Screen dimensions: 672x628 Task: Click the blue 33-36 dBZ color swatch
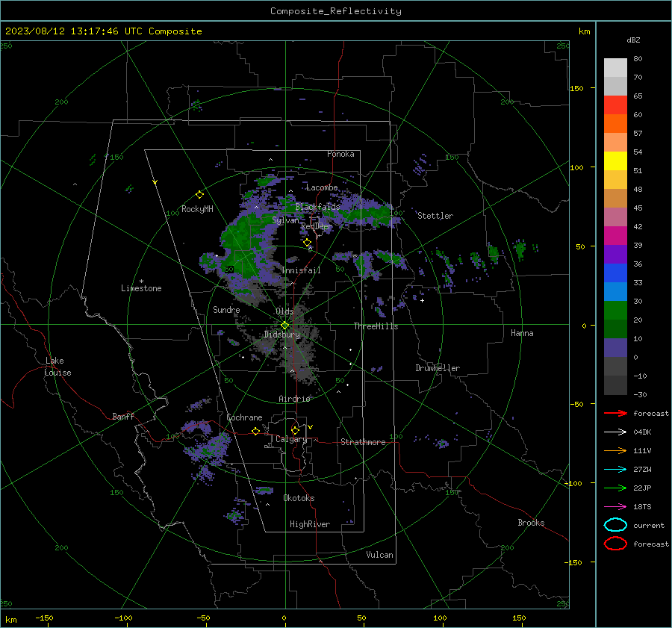[x=615, y=273]
